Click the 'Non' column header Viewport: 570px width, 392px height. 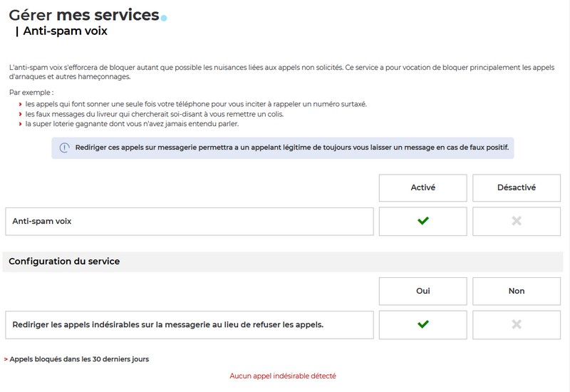point(517,291)
